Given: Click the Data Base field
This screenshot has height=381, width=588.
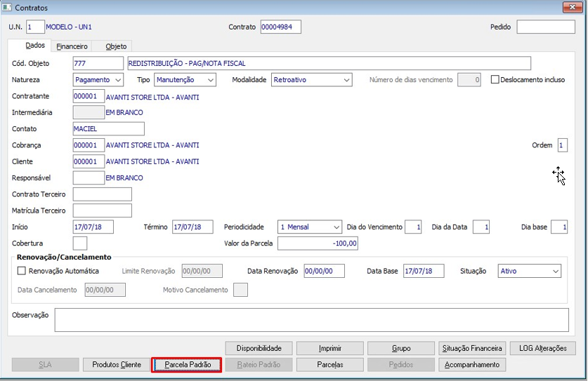Looking at the screenshot, I should point(424,271).
